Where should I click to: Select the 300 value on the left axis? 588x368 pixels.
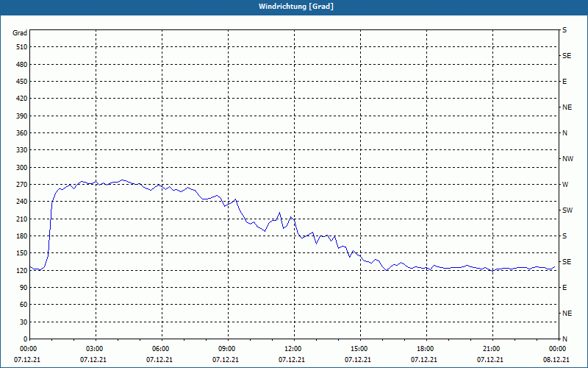(x=22, y=168)
